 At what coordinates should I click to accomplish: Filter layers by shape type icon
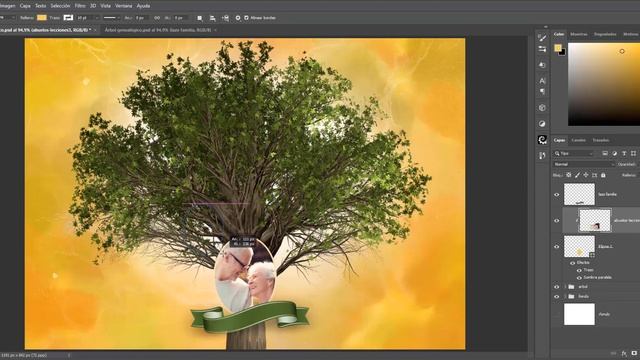pos(633,153)
